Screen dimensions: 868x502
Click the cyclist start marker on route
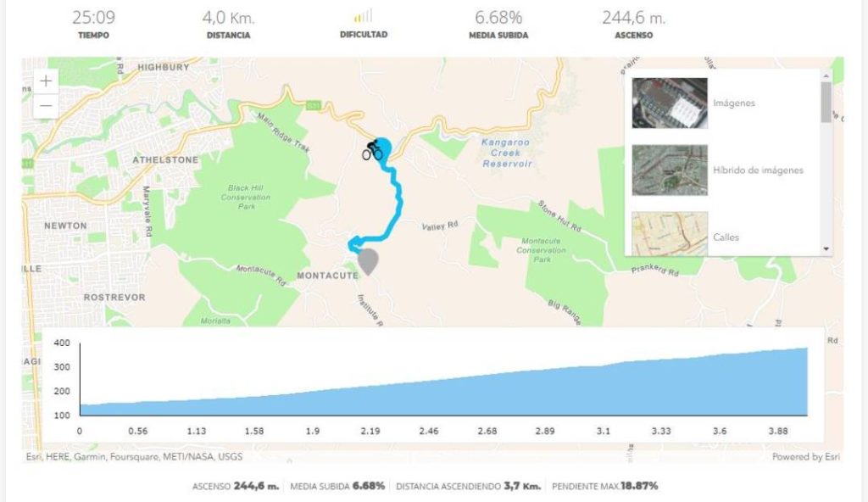click(x=373, y=151)
